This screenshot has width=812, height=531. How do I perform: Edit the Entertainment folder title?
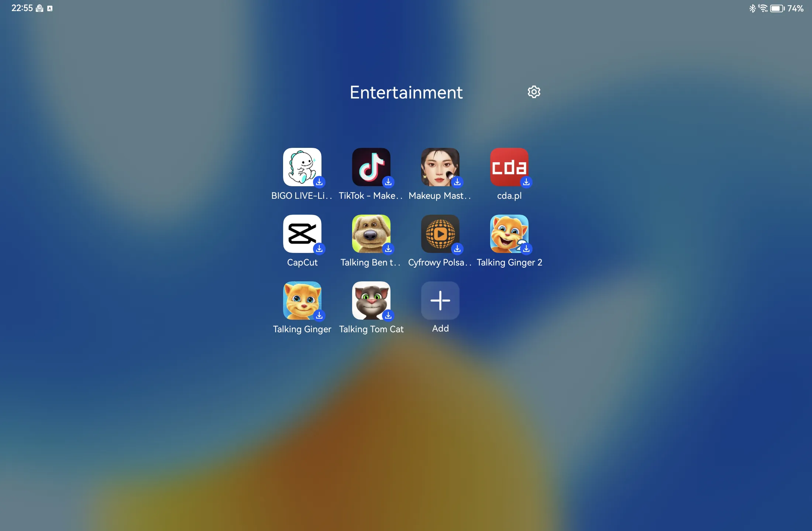point(406,92)
